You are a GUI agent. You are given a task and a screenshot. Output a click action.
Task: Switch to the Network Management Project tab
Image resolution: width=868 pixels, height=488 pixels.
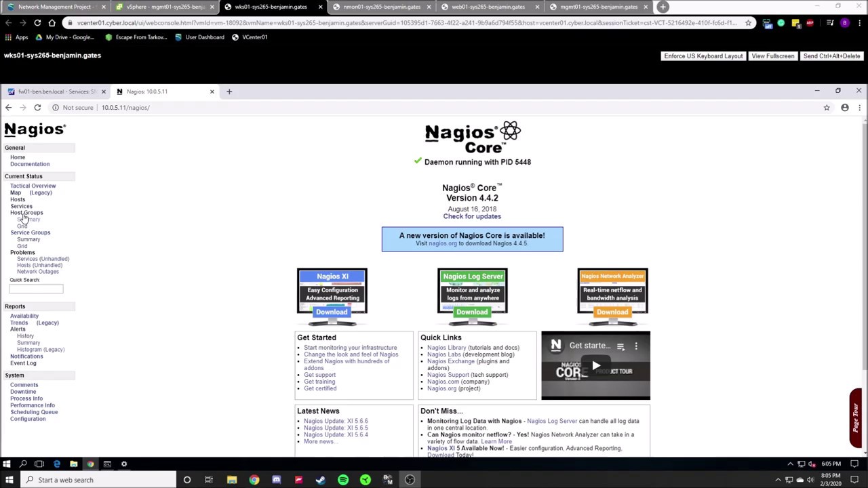click(x=55, y=7)
